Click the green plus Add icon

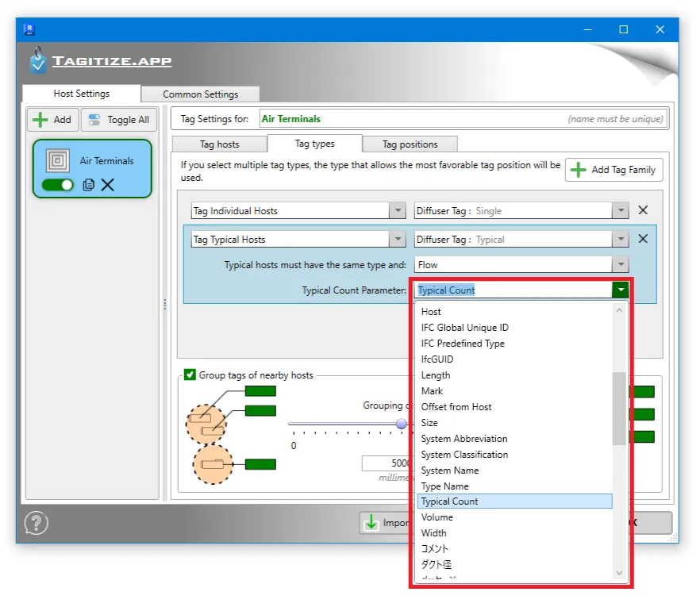(40, 120)
